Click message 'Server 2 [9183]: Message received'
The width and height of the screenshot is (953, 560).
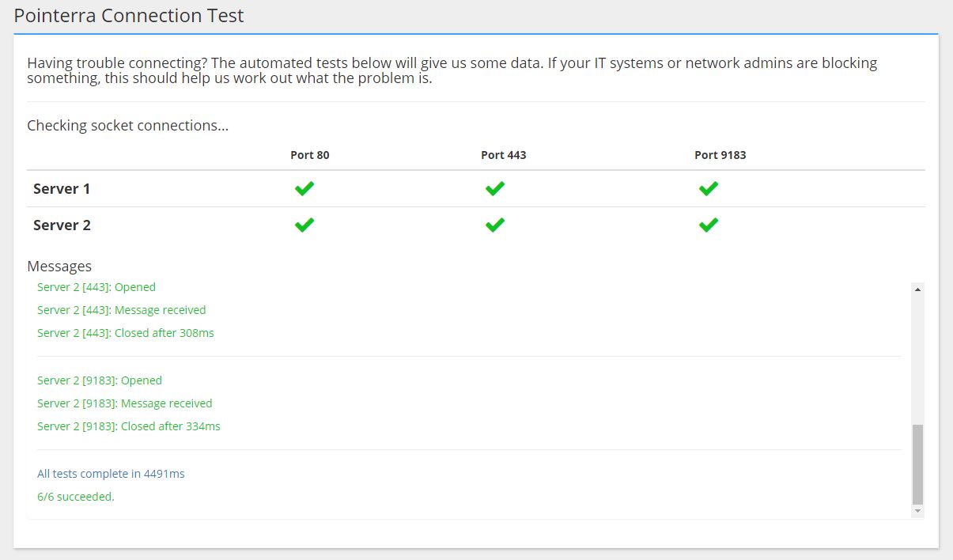tap(125, 403)
